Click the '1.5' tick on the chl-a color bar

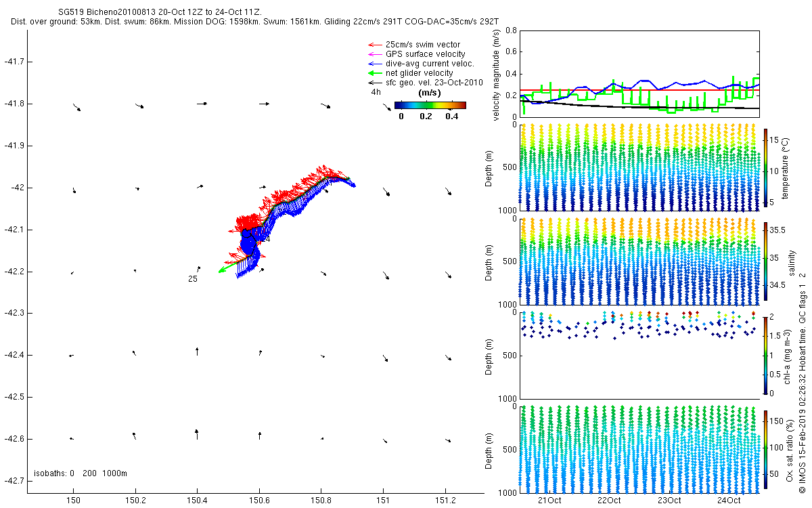(x=775, y=335)
